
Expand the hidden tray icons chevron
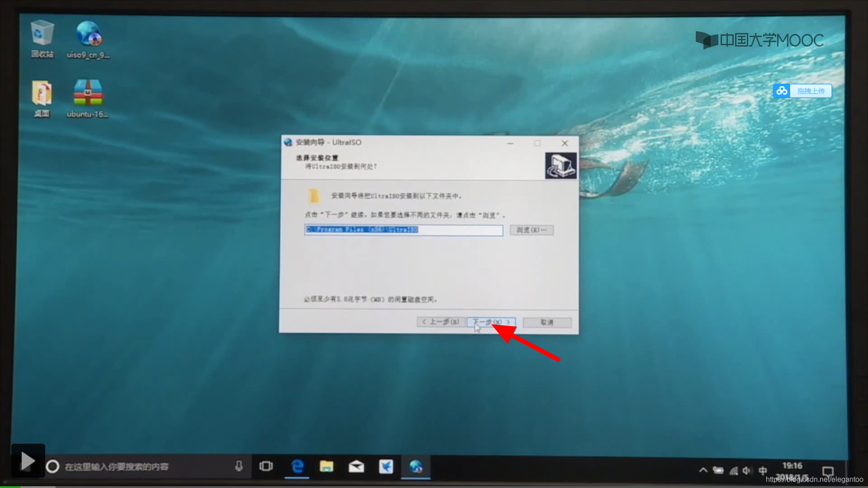pyautogui.click(x=704, y=470)
